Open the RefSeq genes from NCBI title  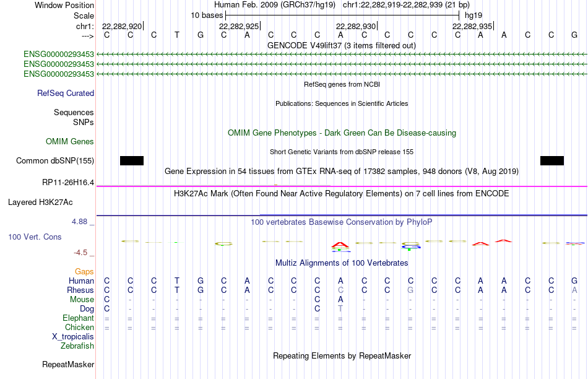pos(342,84)
